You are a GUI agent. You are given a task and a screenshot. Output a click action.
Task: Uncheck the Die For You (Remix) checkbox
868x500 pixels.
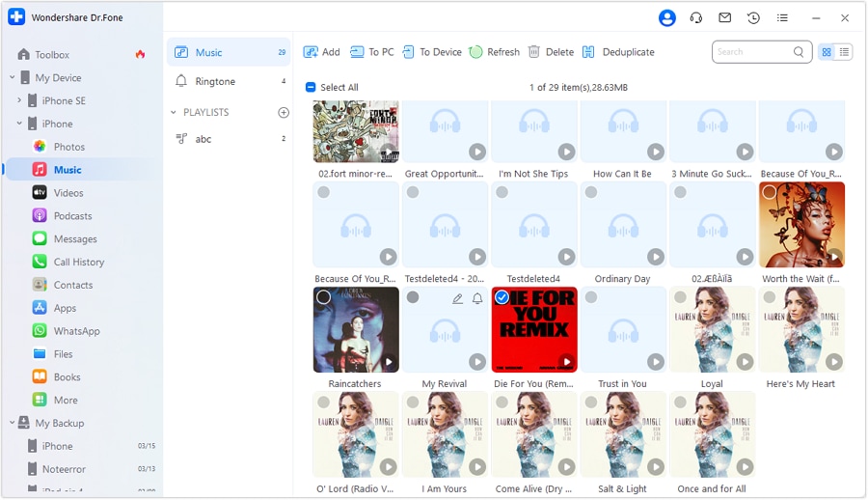click(502, 297)
